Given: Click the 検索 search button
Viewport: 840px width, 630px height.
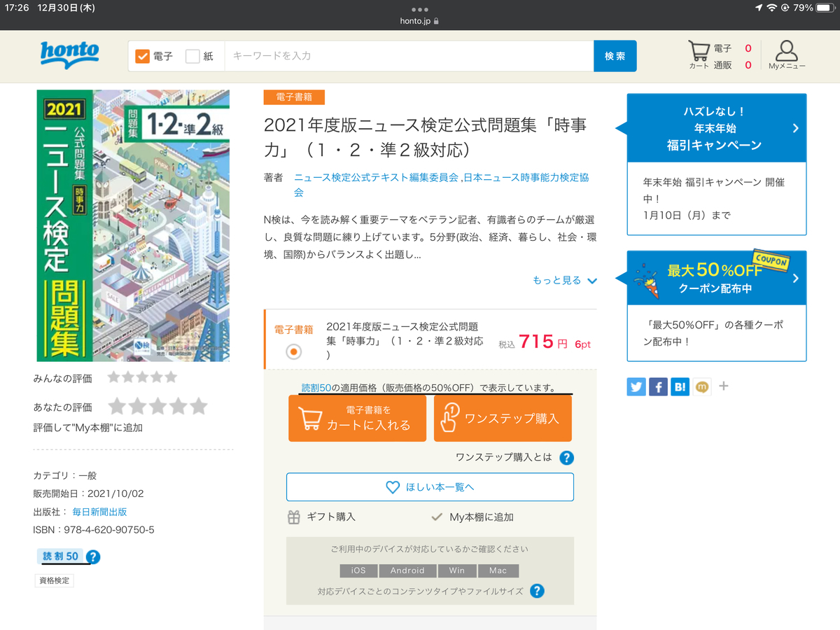Looking at the screenshot, I should 615,56.
